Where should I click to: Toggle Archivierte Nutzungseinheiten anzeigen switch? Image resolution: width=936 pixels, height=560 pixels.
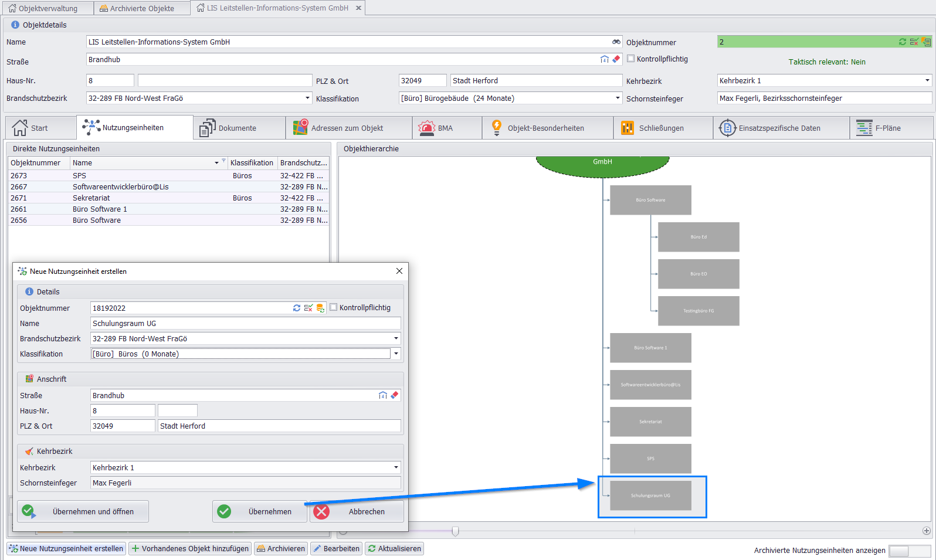click(909, 551)
